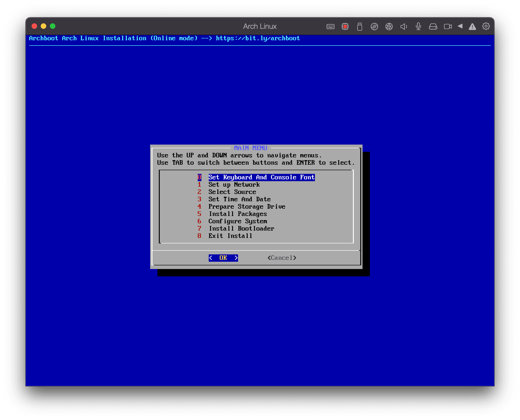Open the network globe icon
This screenshot has height=420, width=520.
coord(389,26)
